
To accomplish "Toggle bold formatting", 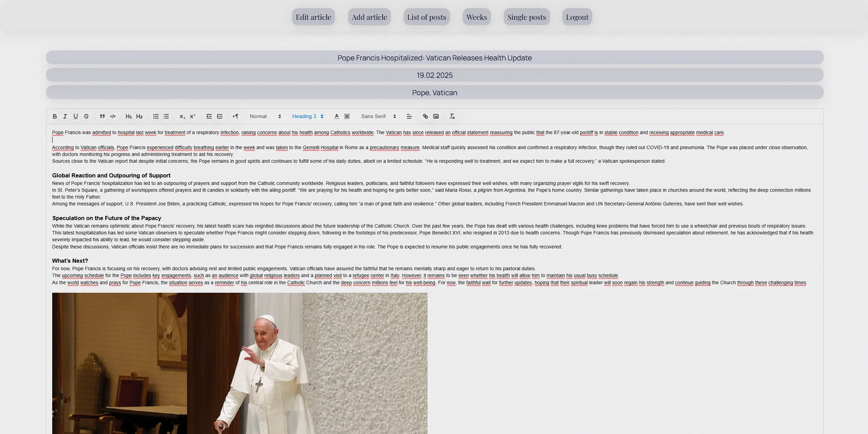I will 55,116.
